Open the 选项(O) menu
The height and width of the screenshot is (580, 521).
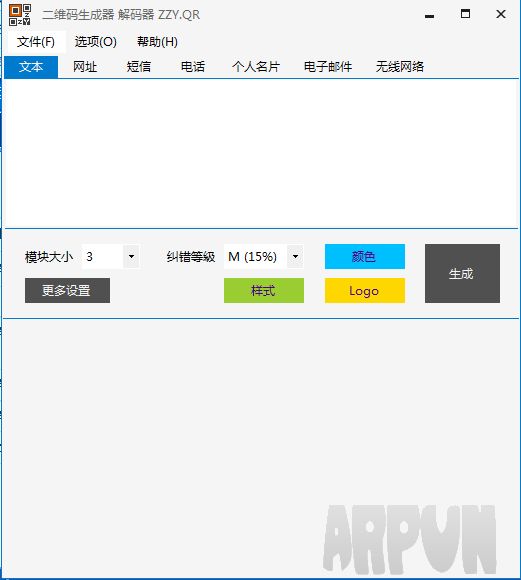pos(95,42)
